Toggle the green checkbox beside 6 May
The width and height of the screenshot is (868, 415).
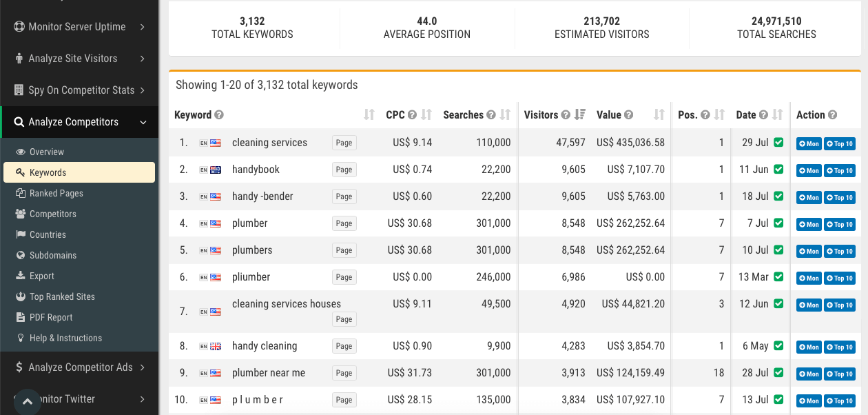click(x=778, y=346)
